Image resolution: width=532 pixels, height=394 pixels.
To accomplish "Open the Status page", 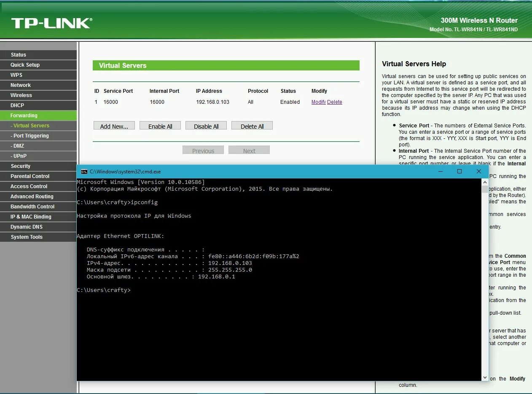I will point(18,54).
